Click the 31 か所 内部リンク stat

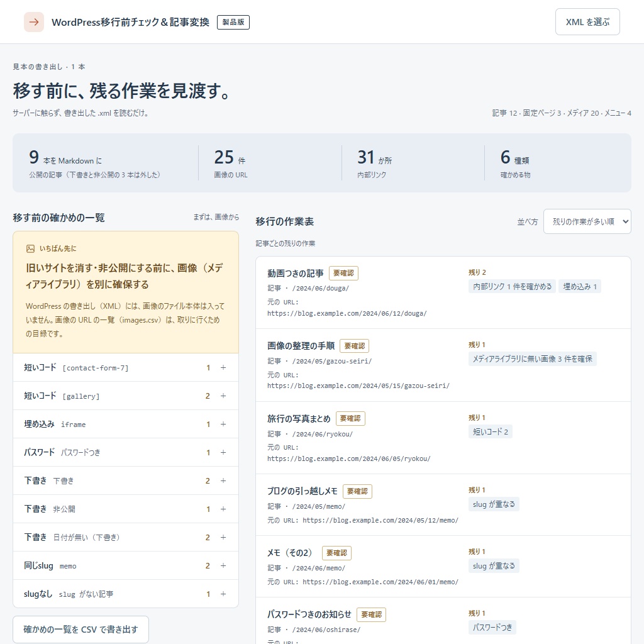(x=375, y=164)
